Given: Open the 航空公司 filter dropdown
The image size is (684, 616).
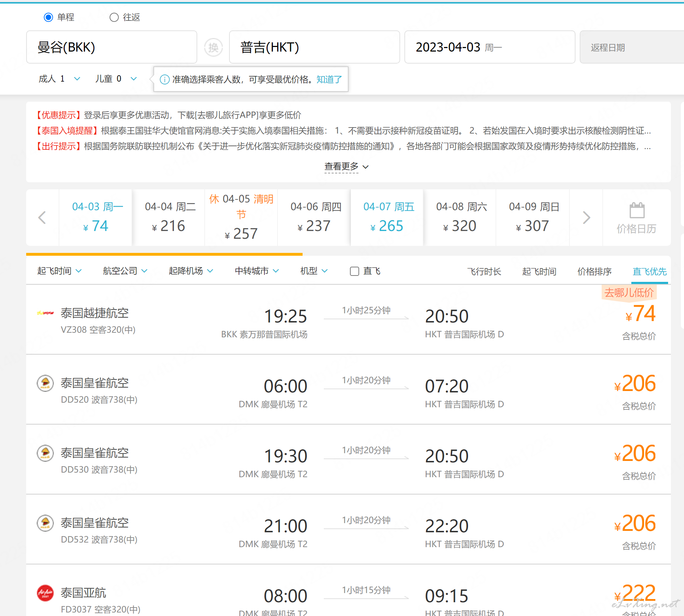Looking at the screenshot, I should pyautogui.click(x=125, y=271).
